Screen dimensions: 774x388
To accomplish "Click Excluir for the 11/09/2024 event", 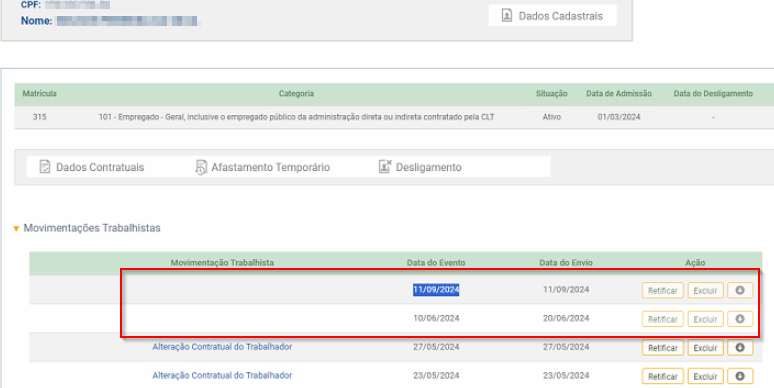I will [x=705, y=290].
